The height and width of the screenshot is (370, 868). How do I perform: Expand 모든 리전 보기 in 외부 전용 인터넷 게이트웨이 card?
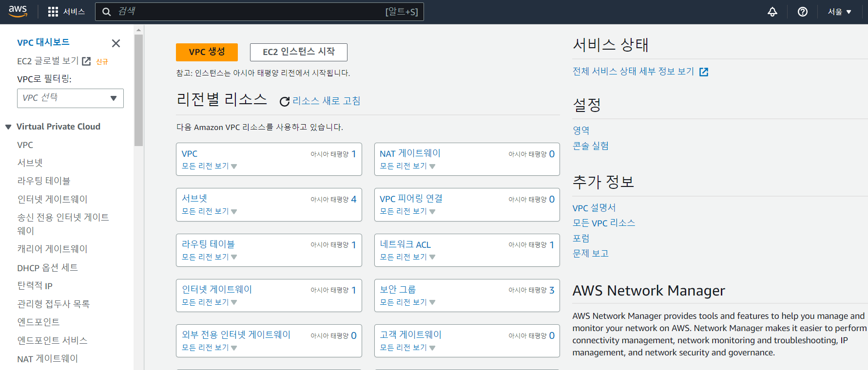point(209,348)
